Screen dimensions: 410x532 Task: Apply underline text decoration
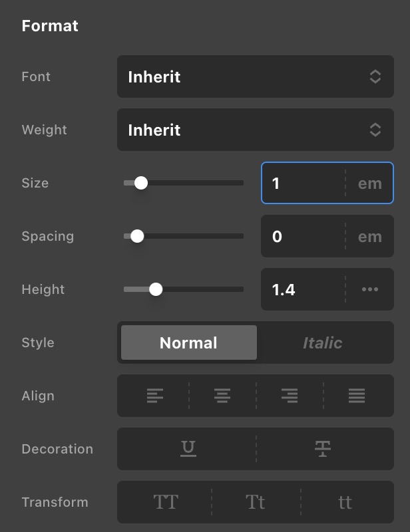point(188,449)
